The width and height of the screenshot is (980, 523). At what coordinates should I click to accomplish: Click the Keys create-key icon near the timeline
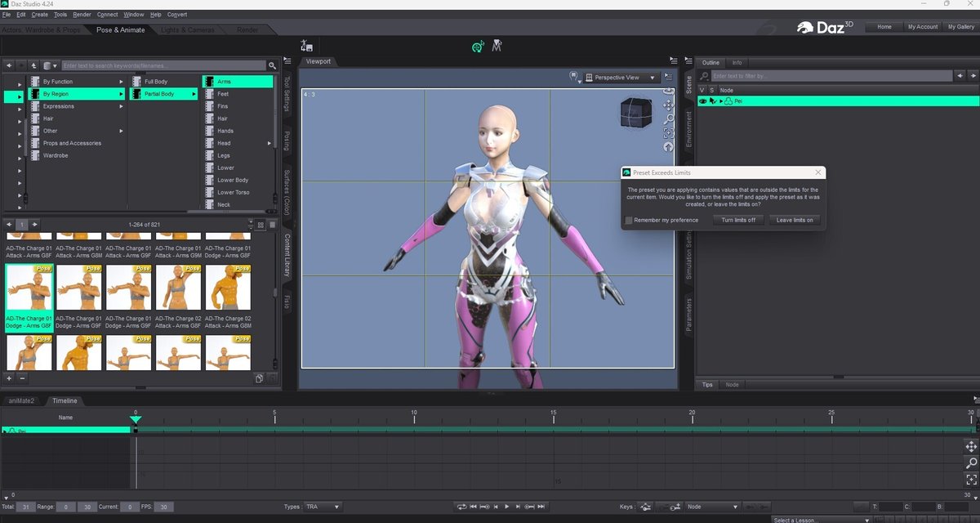[x=675, y=507]
